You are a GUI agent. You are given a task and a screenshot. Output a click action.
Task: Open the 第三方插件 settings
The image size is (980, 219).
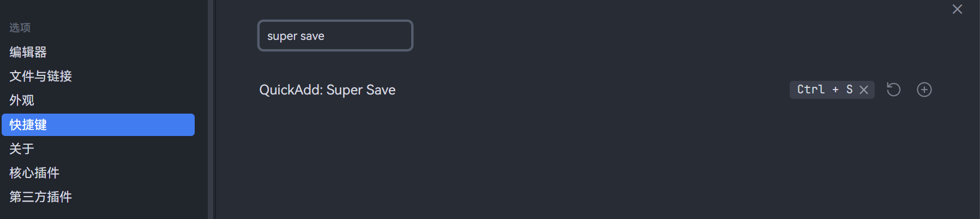tap(41, 197)
